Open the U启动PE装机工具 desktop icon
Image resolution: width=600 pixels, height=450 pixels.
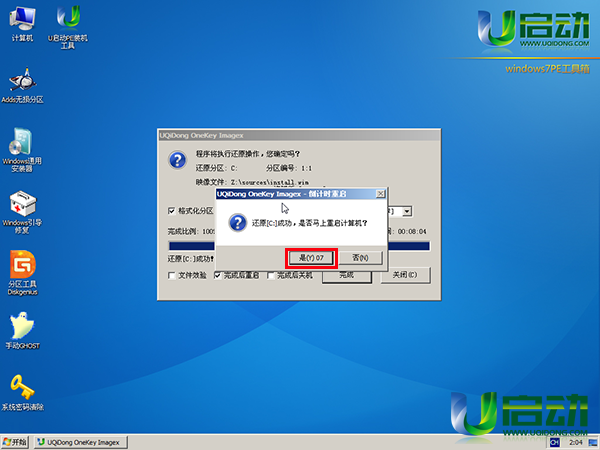point(68,28)
